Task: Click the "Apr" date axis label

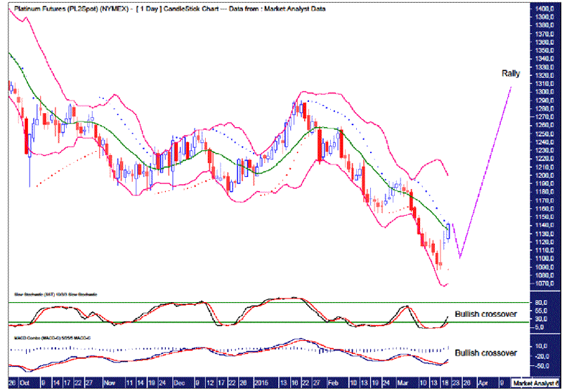Action: 483,383
